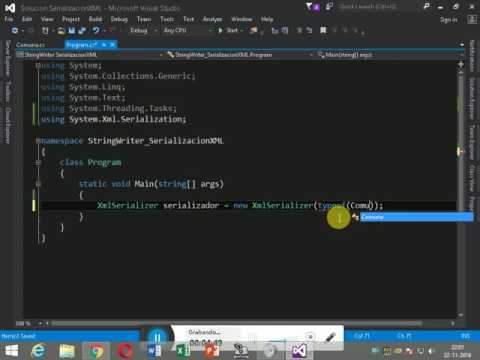This screenshot has width=480, height=360.
Task: Open the Analyze menu
Action: [x=212, y=19]
